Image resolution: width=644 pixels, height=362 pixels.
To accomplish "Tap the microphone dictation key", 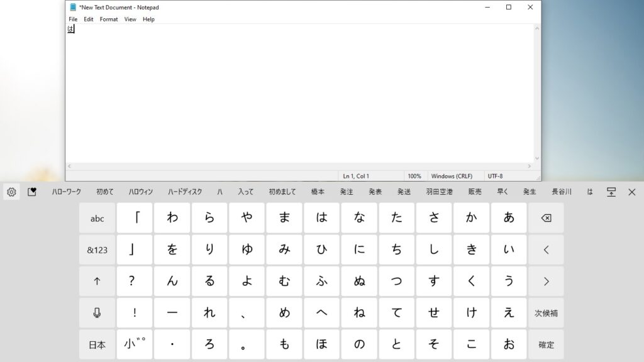I will tap(97, 313).
